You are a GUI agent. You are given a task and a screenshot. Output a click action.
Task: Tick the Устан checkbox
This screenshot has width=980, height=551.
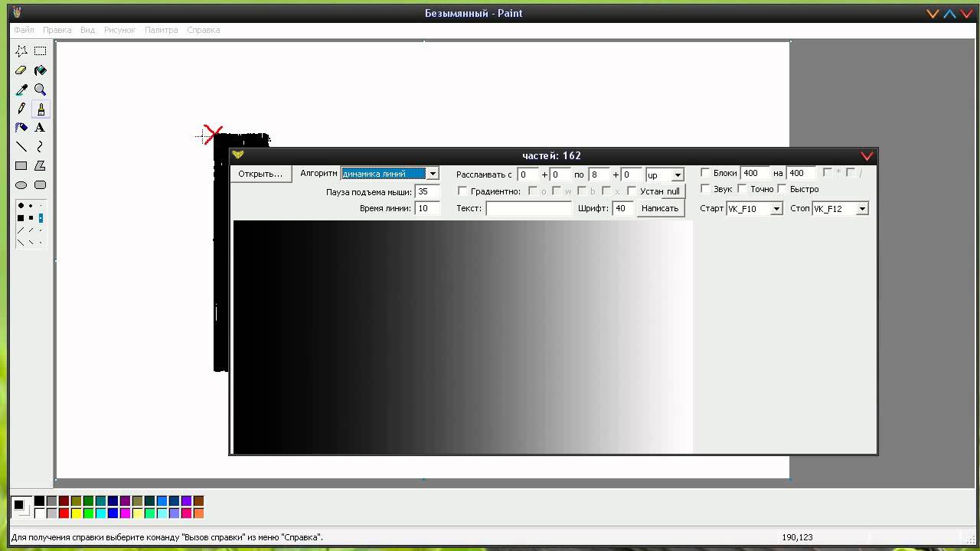(x=632, y=191)
